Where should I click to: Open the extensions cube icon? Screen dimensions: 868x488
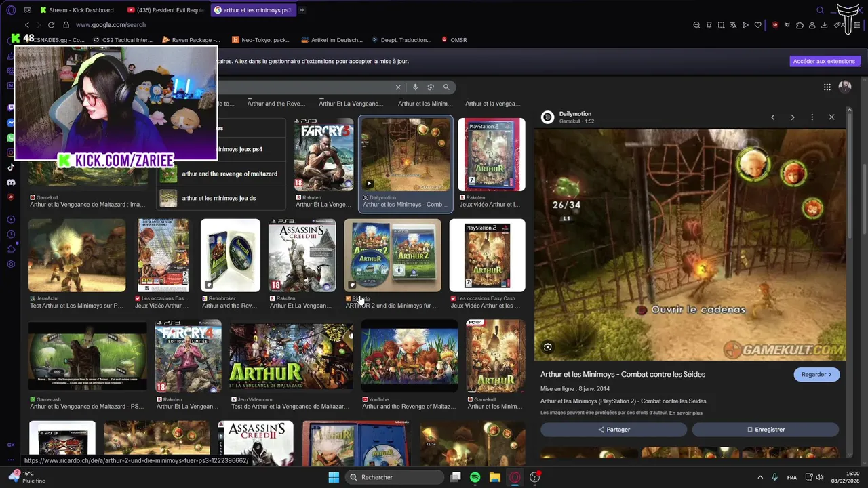coord(800,25)
